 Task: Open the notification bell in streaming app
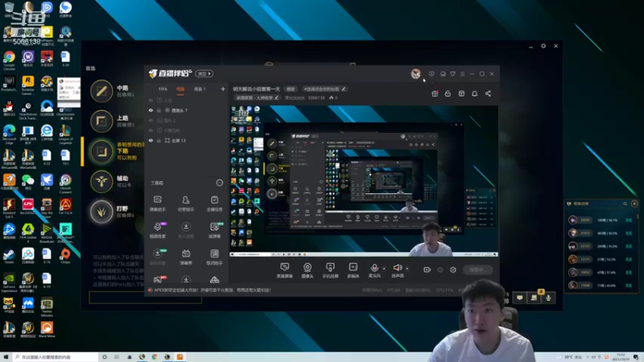tap(474, 93)
